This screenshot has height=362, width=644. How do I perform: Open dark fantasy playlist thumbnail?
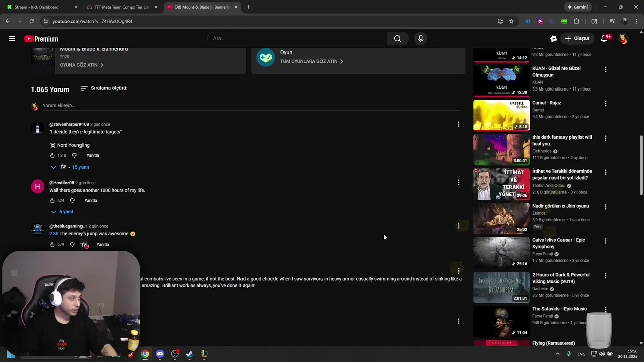point(502,150)
